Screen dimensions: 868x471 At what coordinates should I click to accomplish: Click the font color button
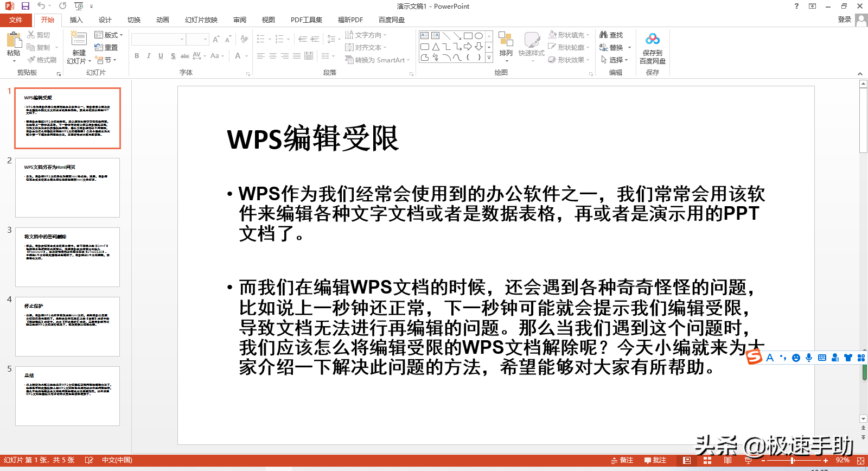tap(238, 55)
